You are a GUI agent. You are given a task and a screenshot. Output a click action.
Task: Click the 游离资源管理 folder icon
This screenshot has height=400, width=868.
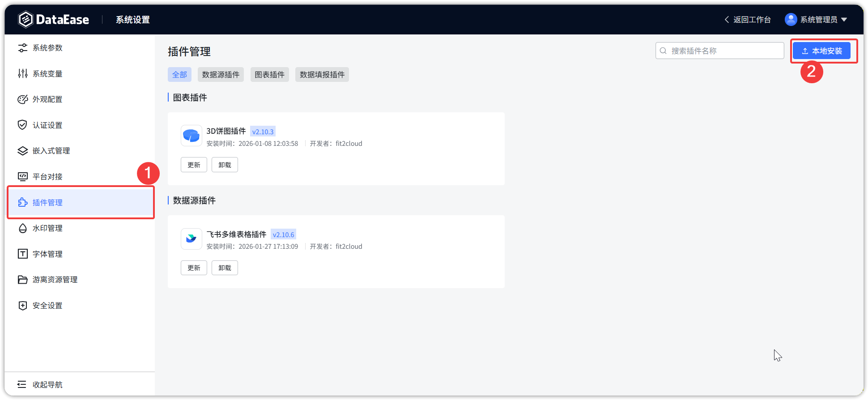pos(22,280)
